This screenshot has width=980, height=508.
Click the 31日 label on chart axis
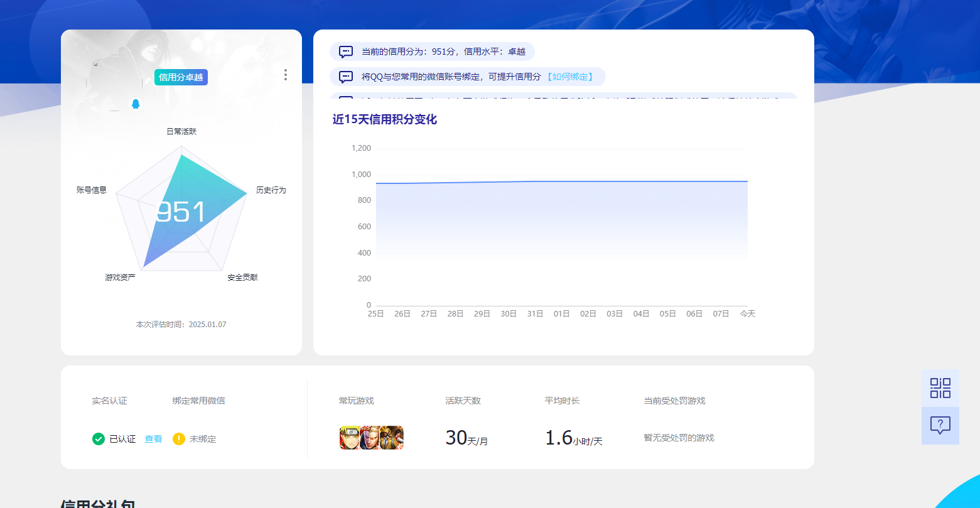point(535,313)
